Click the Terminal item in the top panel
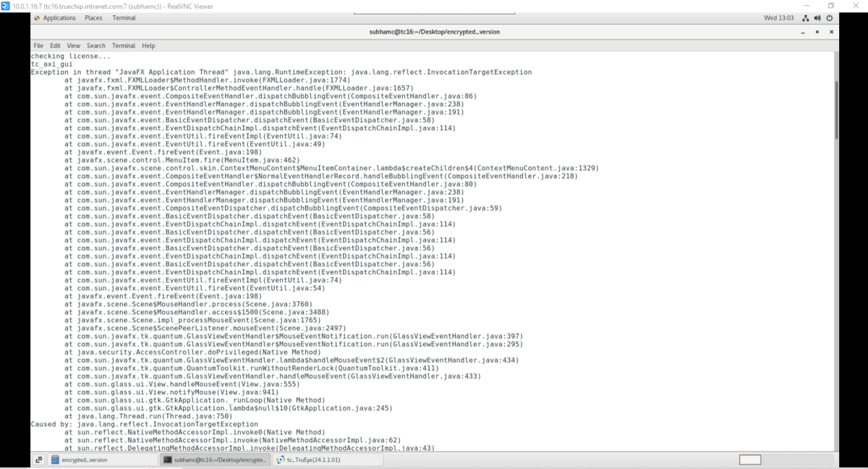 [x=124, y=18]
